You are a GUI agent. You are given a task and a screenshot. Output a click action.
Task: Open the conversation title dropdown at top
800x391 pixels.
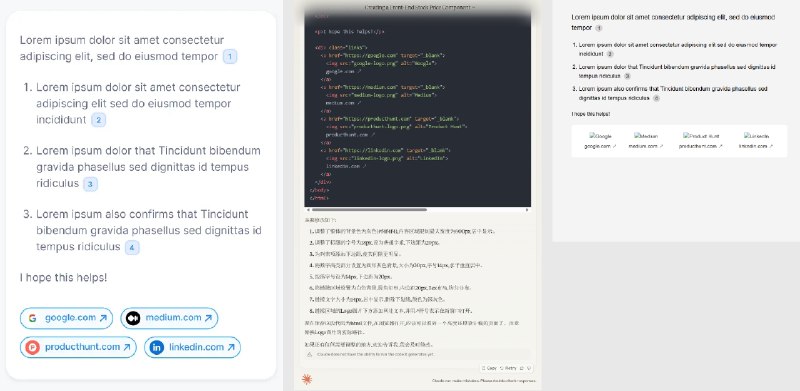point(420,8)
